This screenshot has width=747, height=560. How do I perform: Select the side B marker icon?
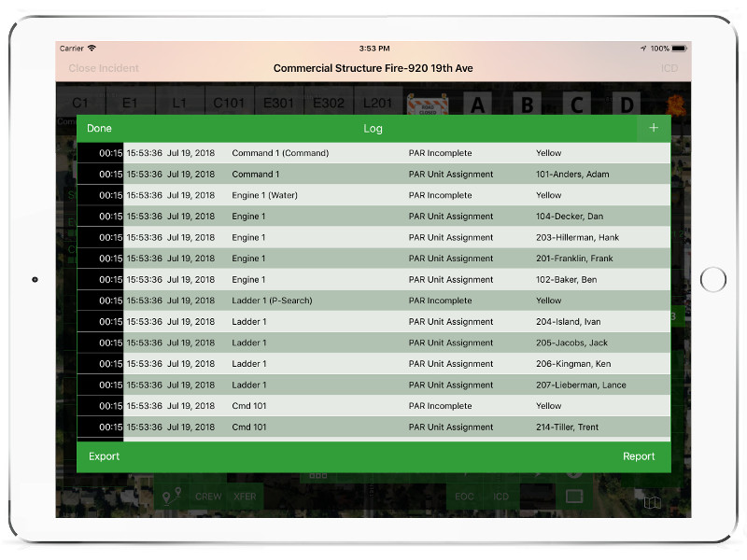point(528,104)
